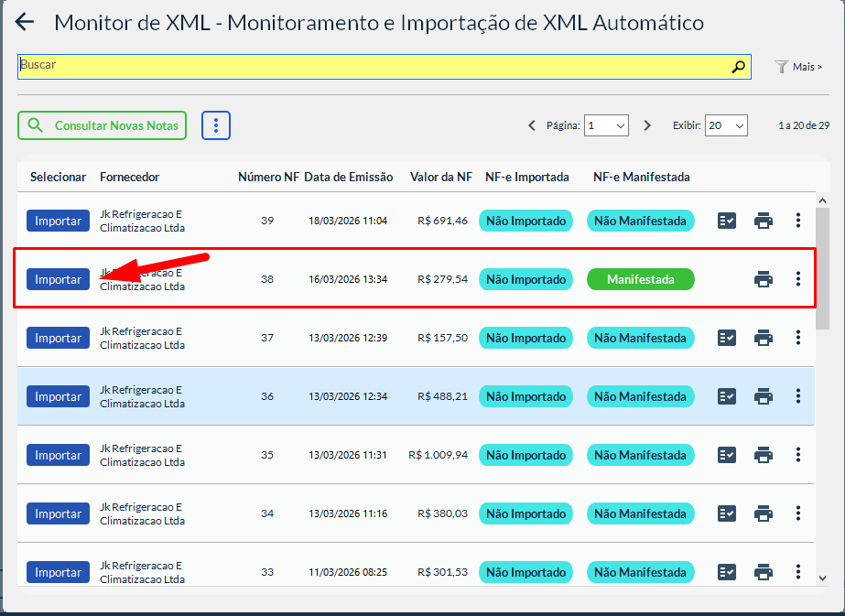Click the back arrow icon

coord(25,23)
